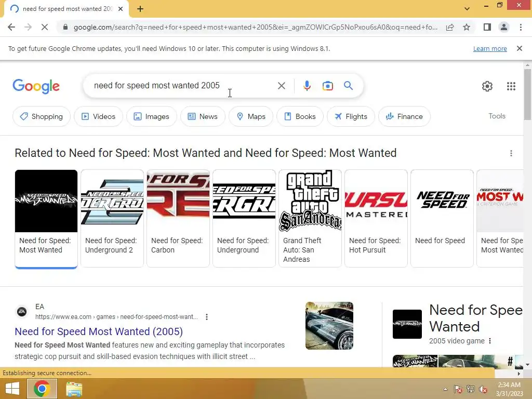532x399 pixels.
Task: Switch to Maps results
Action: click(x=251, y=116)
